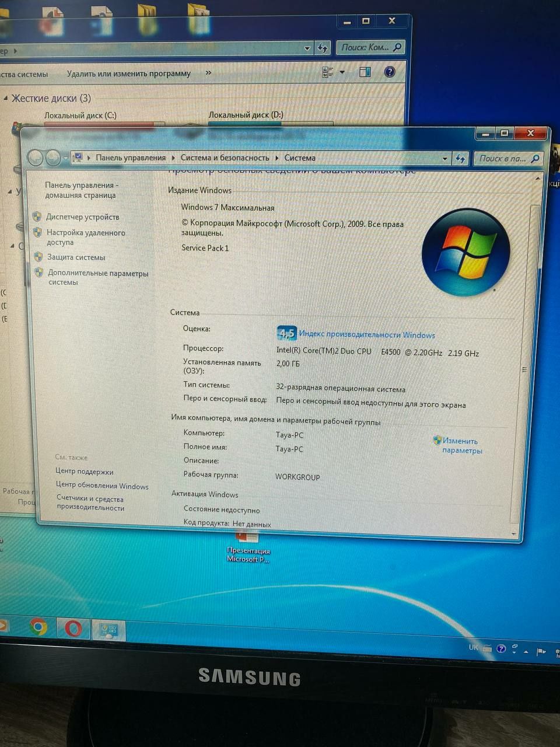The width and height of the screenshot is (560, 747).
Task: Open Дополнительные параметры системы link
Action: pos(98,278)
